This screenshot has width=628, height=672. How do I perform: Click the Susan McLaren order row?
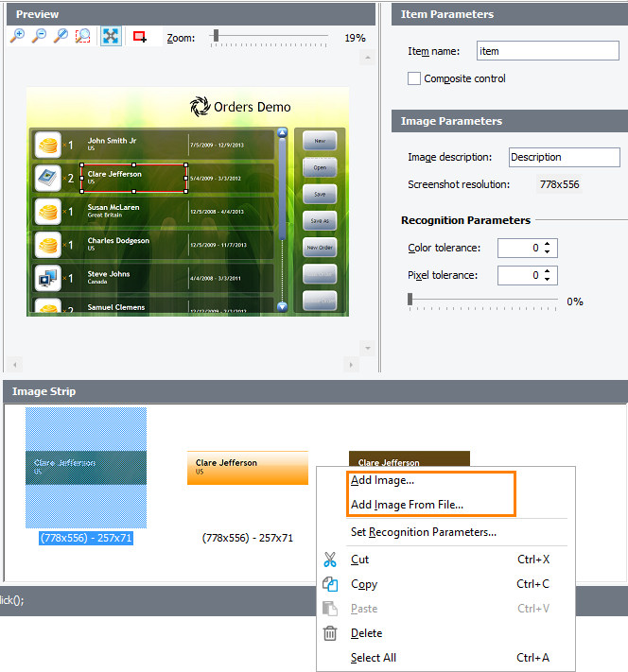pyautogui.click(x=152, y=212)
